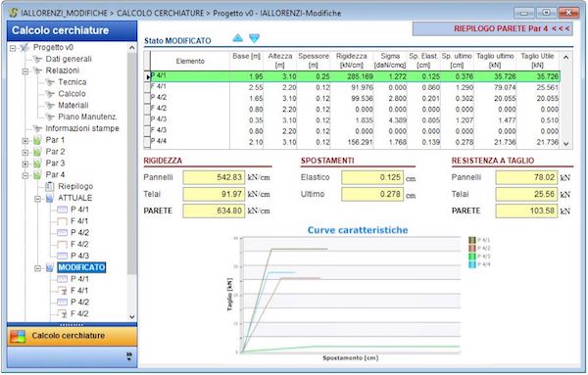
Task: Select row header of P 4/2 table row
Action: point(147,98)
